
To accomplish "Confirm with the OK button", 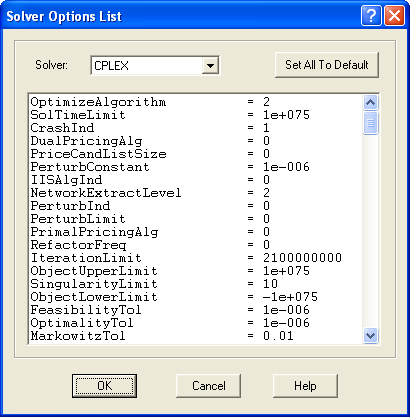I will (104, 386).
